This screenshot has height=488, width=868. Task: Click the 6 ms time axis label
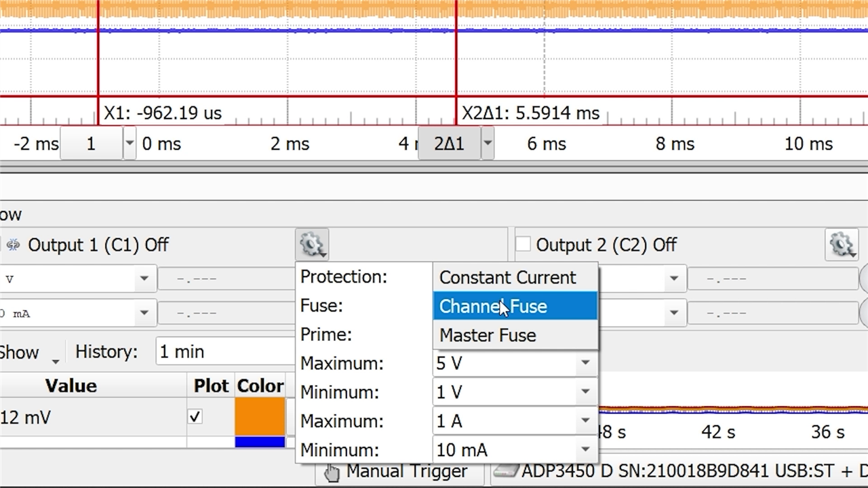pyautogui.click(x=546, y=144)
